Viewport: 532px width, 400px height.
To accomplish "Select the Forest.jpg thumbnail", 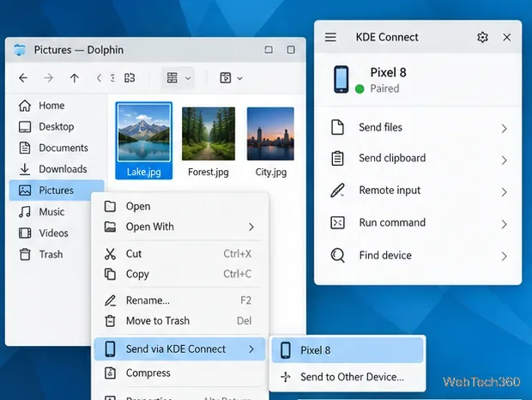I will point(209,134).
